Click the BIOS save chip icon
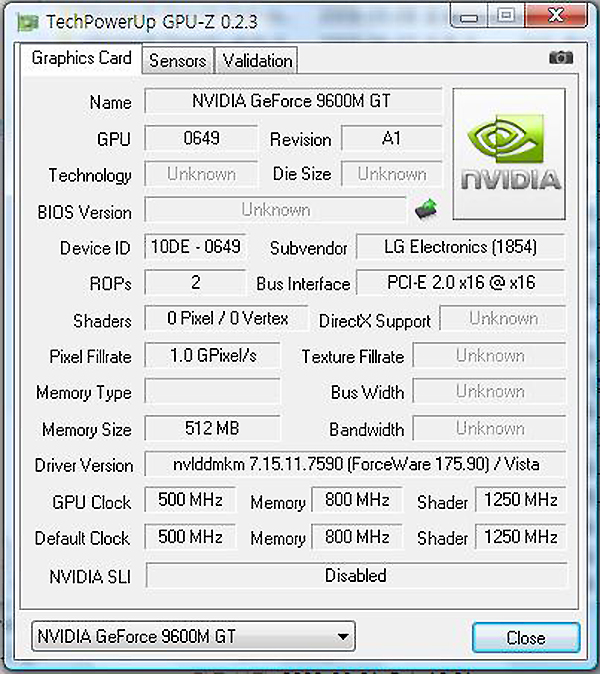This screenshot has height=674, width=600. pyautogui.click(x=426, y=209)
